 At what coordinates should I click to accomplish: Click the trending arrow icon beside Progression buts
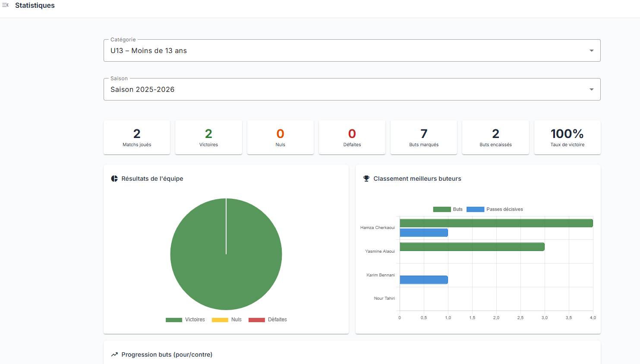click(114, 355)
